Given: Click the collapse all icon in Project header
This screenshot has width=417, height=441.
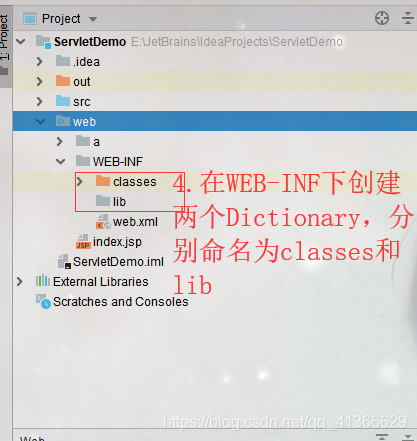Looking at the screenshot, I should pyautogui.click(x=408, y=18).
